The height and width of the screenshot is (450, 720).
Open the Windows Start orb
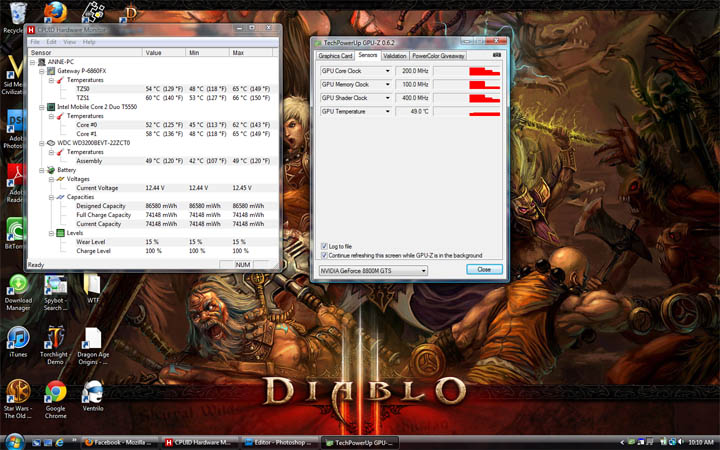point(15,442)
